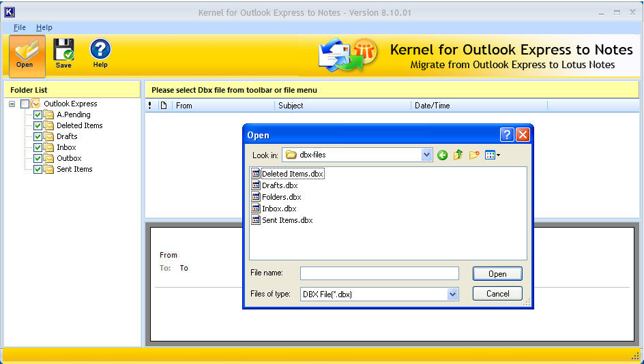The width and height of the screenshot is (644, 364).
Task: Open the File menu
Action: coord(20,28)
